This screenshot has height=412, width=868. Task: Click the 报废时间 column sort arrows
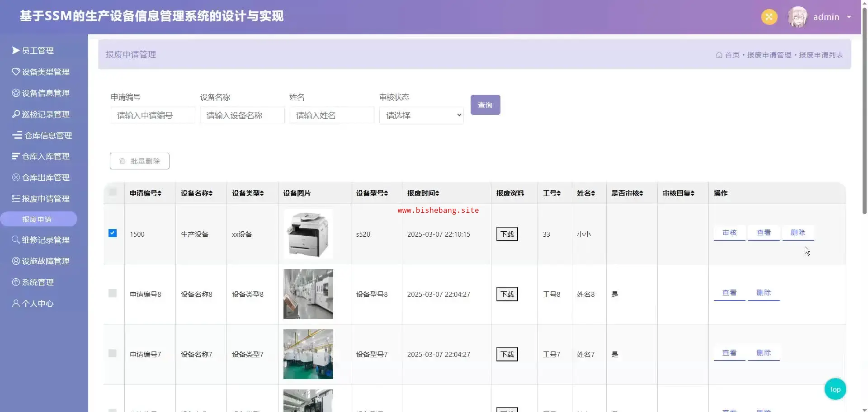(x=437, y=193)
